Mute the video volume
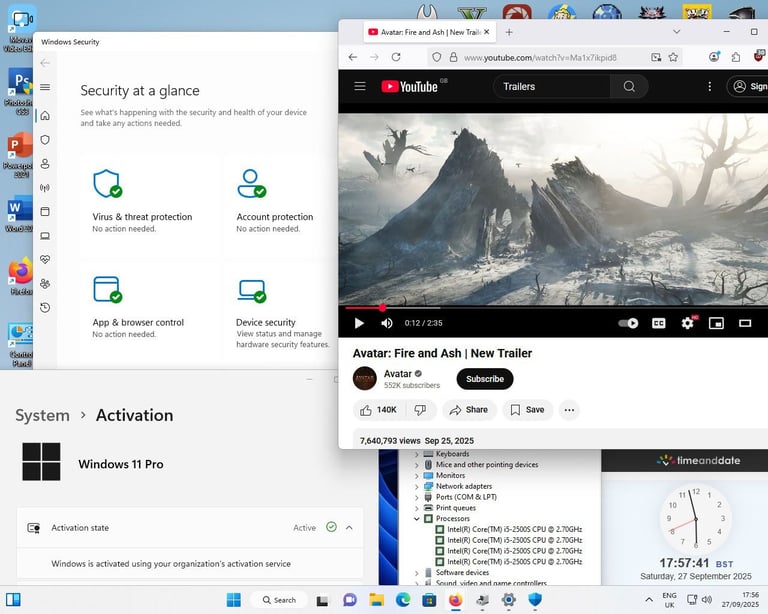This screenshot has width=768, height=614. point(387,323)
